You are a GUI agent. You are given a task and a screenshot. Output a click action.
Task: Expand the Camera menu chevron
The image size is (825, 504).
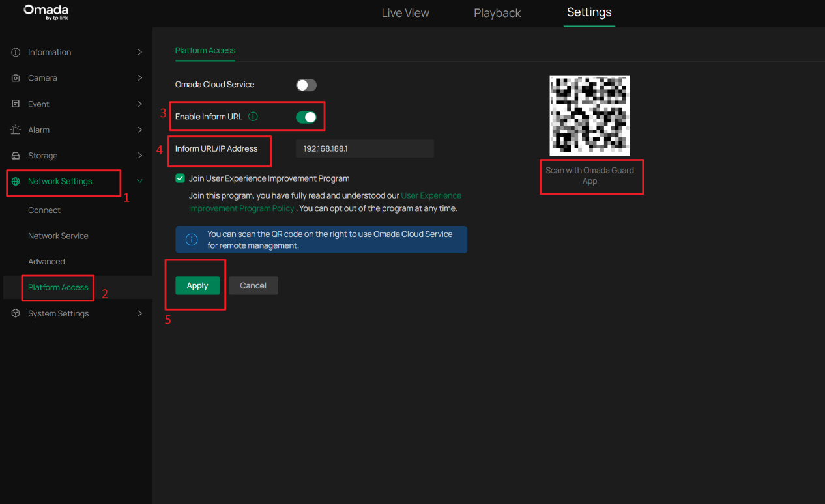(x=139, y=78)
